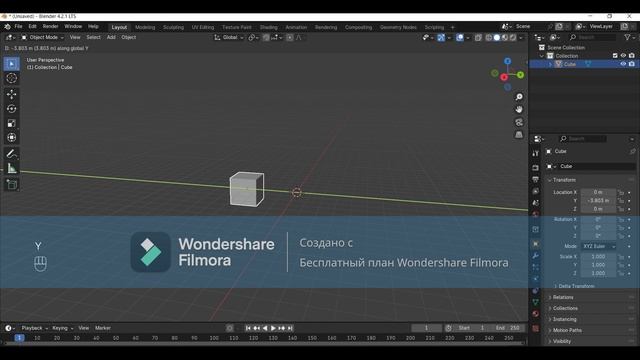Enable solid viewport shading mode
The image size is (640, 360).
pyautogui.click(x=497, y=38)
